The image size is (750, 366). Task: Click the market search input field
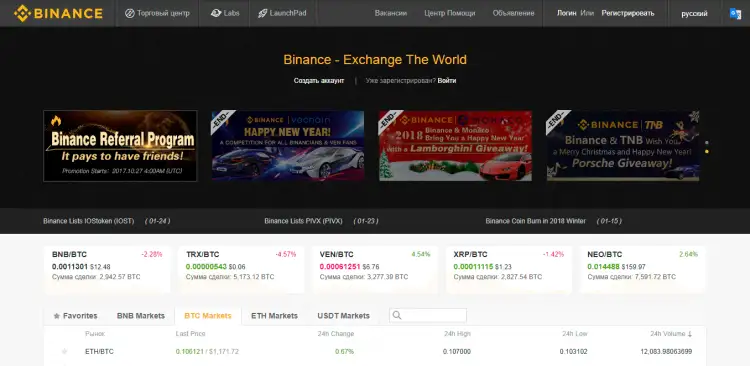428,315
